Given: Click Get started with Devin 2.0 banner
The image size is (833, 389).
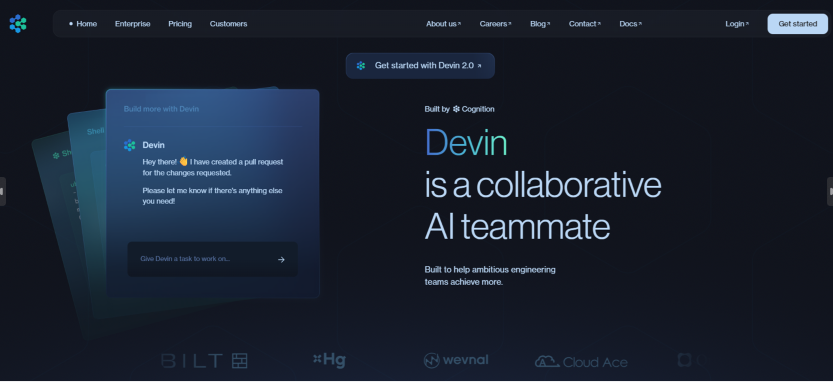Looking at the screenshot, I should click(x=420, y=66).
